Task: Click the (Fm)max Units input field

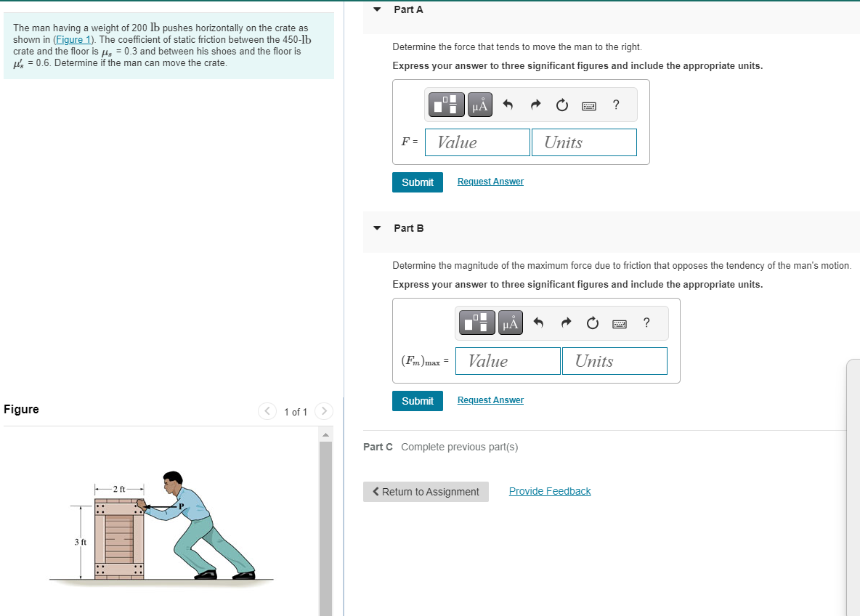Action: pyautogui.click(x=614, y=361)
